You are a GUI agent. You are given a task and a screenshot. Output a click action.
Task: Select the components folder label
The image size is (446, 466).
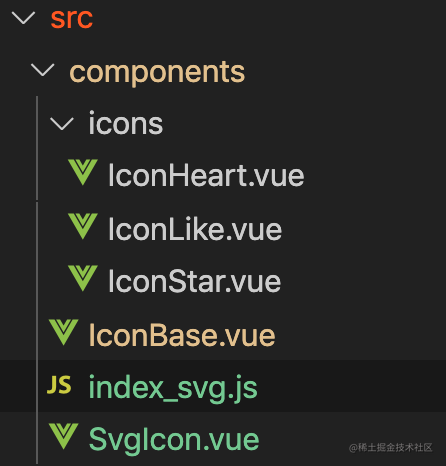157,72
